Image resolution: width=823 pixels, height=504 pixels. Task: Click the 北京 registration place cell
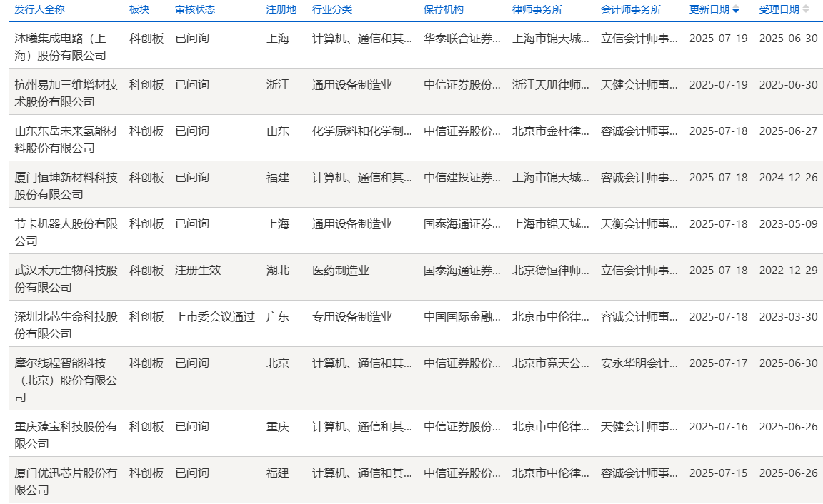[278, 363]
